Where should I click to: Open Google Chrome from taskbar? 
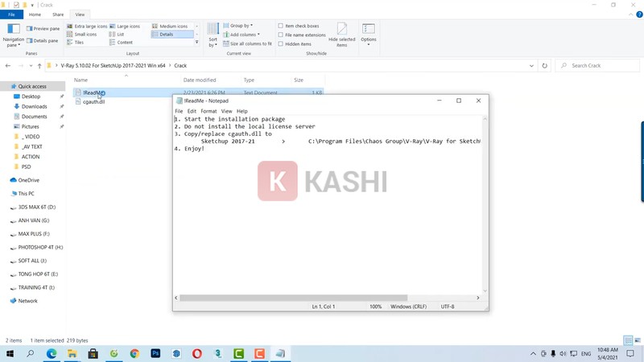point(134,353)
